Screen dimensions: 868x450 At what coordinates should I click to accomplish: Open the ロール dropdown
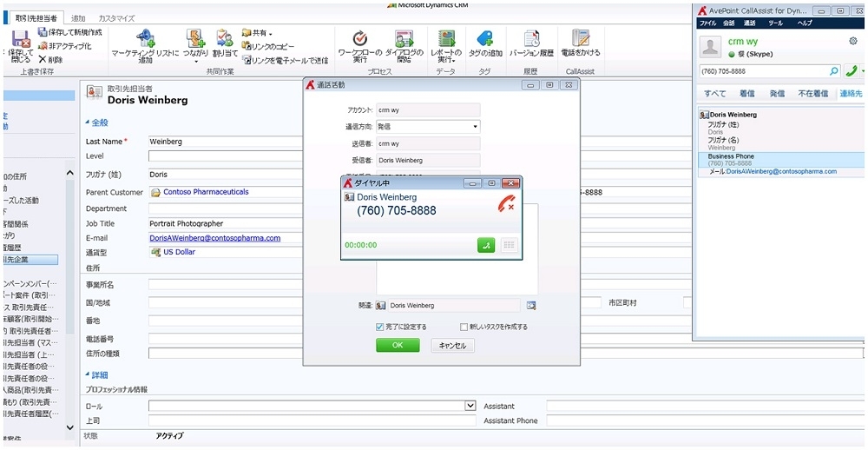pos(470,406)
